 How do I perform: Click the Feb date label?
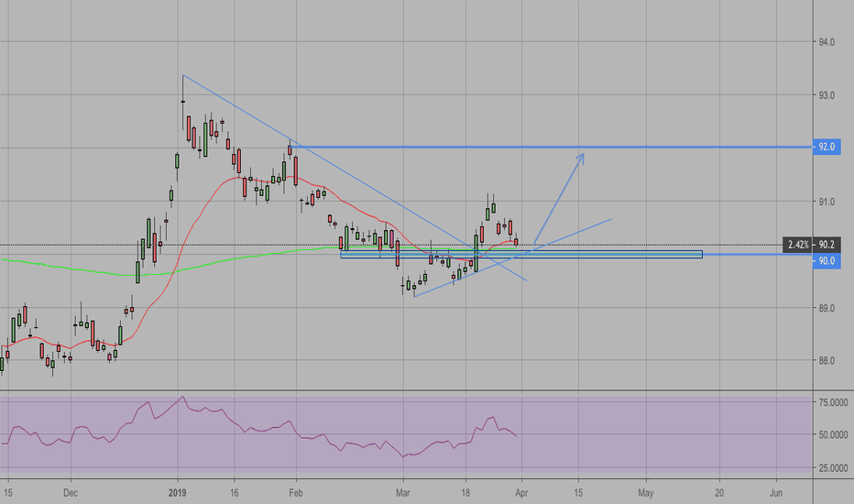coord(296,493)
